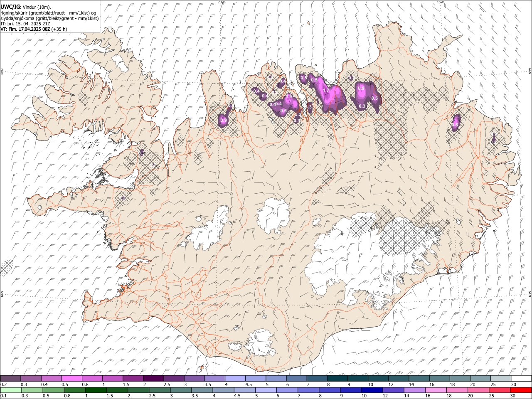Click the 25 coral red swatch, lower row
Image resolution: width=532 pixels, height=399 pixels.
tap(500, 390)
